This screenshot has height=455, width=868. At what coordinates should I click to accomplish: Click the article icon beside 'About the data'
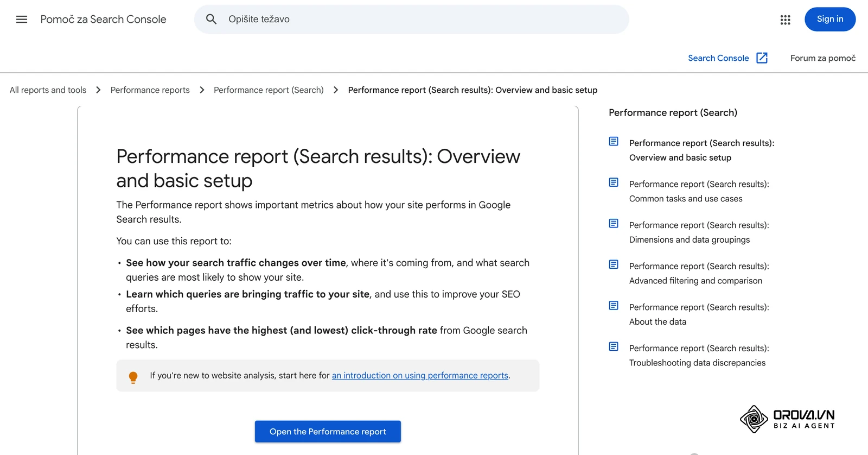point(614,305)
